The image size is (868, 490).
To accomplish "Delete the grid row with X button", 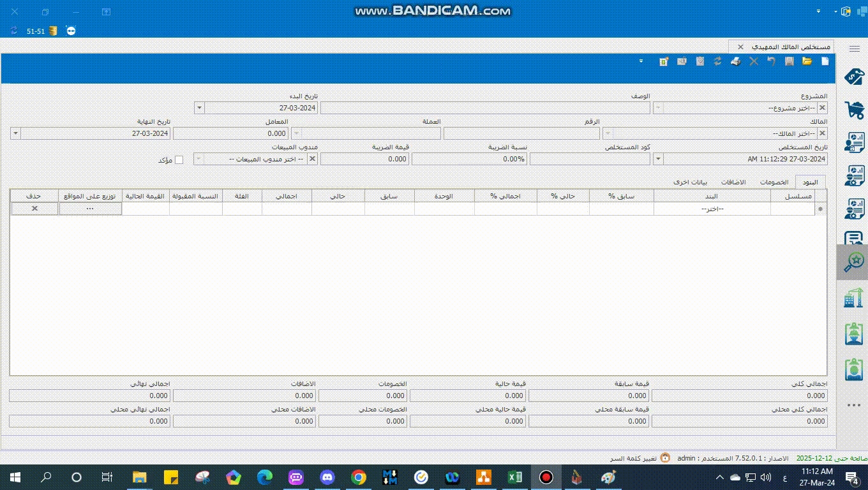I will (x=34, y=209).
